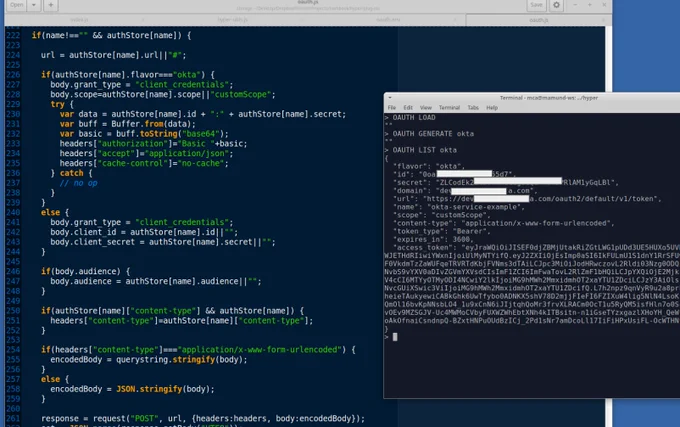Open the Tabs menu in Terminal
This screenshot has width=680, height=427.
tap(473, 108)
